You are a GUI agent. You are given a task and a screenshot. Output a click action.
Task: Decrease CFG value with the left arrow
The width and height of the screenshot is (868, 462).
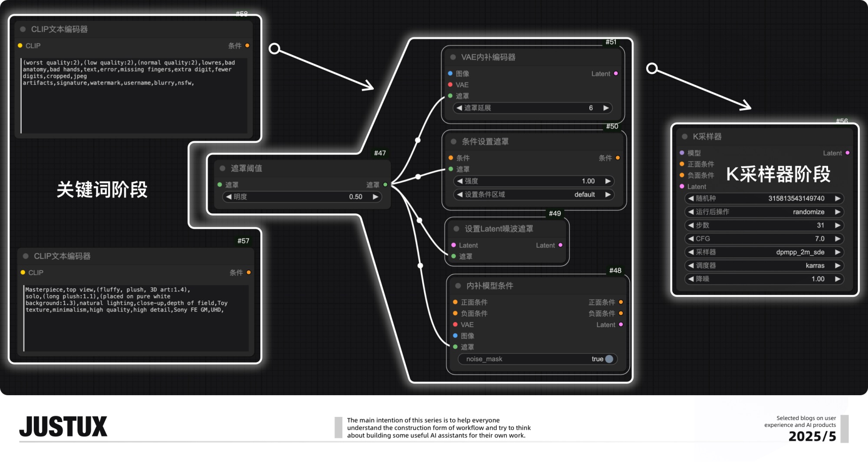pos(690,239)
